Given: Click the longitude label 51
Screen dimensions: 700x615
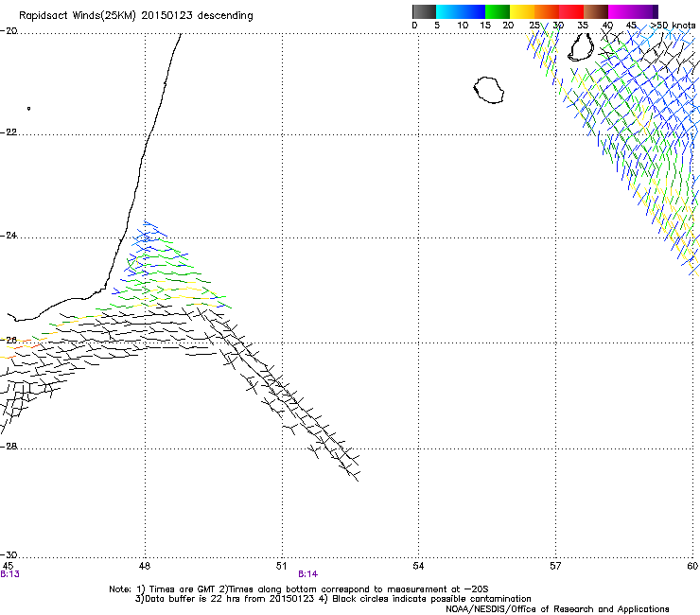Looking at the screenshot, I should click(x=281, y=566).
